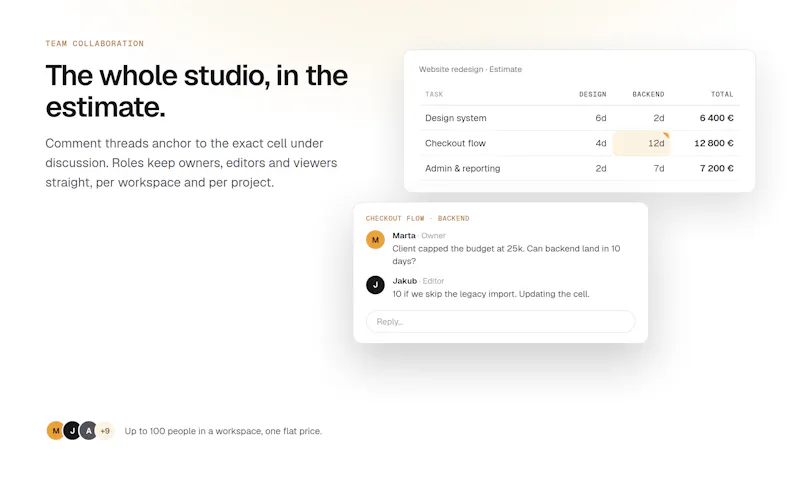The height and width of the screenshot is (479, 800).
Task: Click the CHECKOUT FLOW · BACKEND thread label
Action: [417, 218]
